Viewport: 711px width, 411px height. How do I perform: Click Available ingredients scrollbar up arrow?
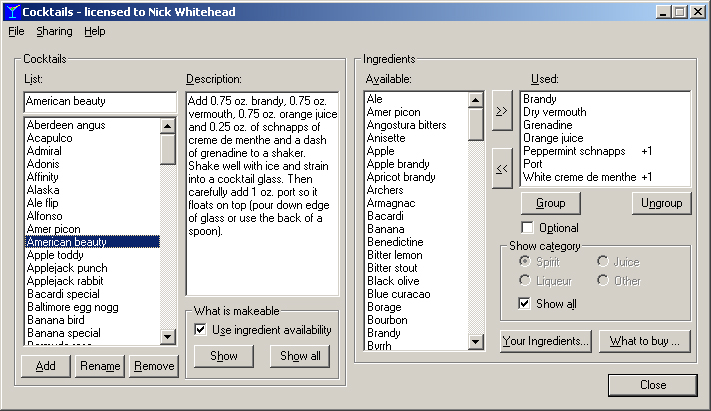tap(476, 100)
